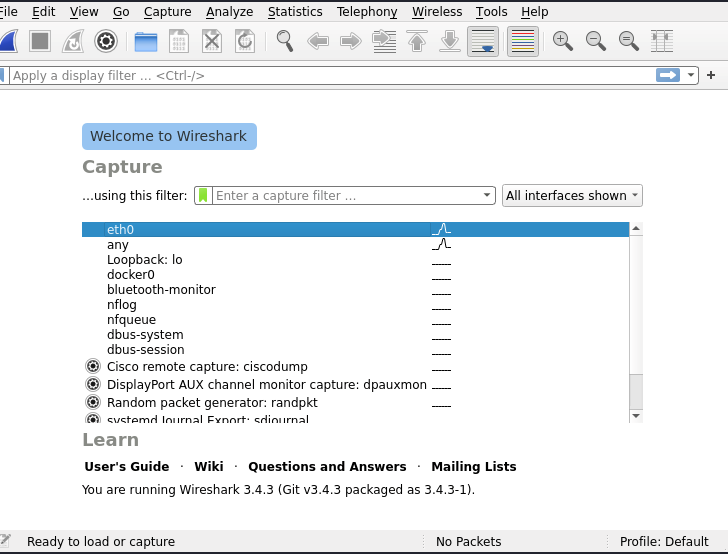
Task: Open capture options gear icon
Action: [x=106, y=41]
